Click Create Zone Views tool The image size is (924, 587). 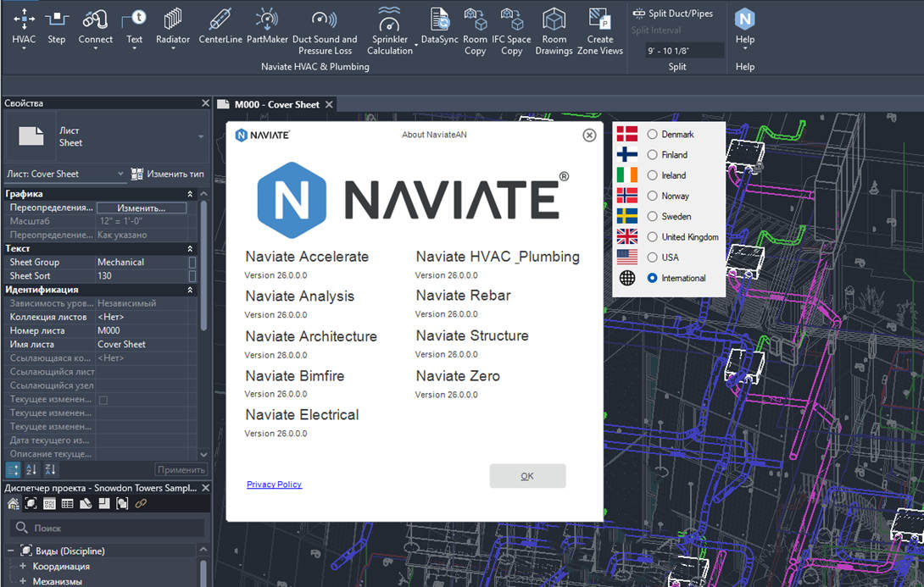600,32
